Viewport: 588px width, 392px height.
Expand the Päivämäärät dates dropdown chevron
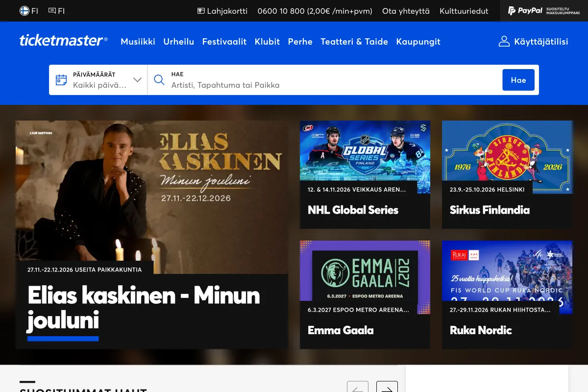[138, 80]
